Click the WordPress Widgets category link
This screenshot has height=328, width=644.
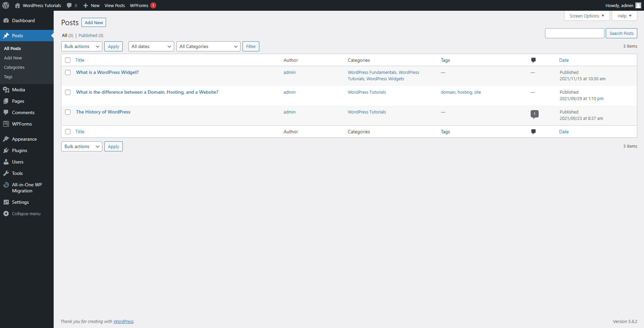pyautogui.click(x=385, y=79)
